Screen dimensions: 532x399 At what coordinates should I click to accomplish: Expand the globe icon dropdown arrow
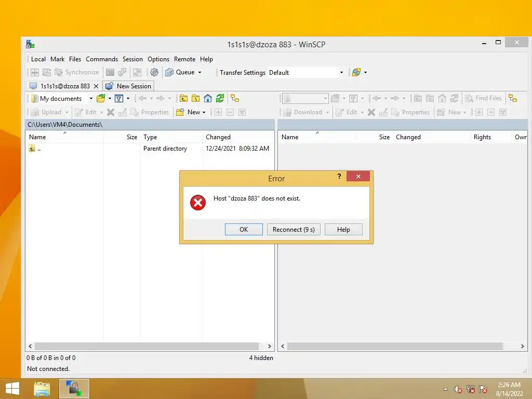[x=365, y=72]
